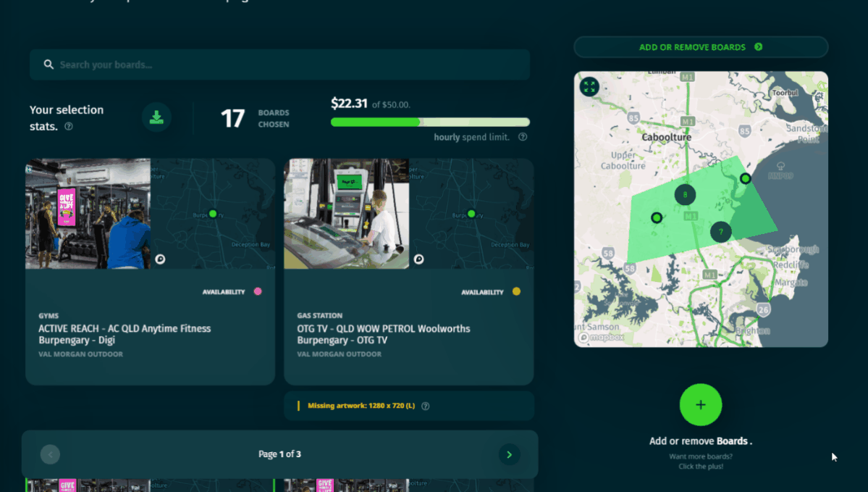The width and height of the screenshot is (868, 492).
Task: Select the board marker on the map's east coast
Action: point(746,178)
